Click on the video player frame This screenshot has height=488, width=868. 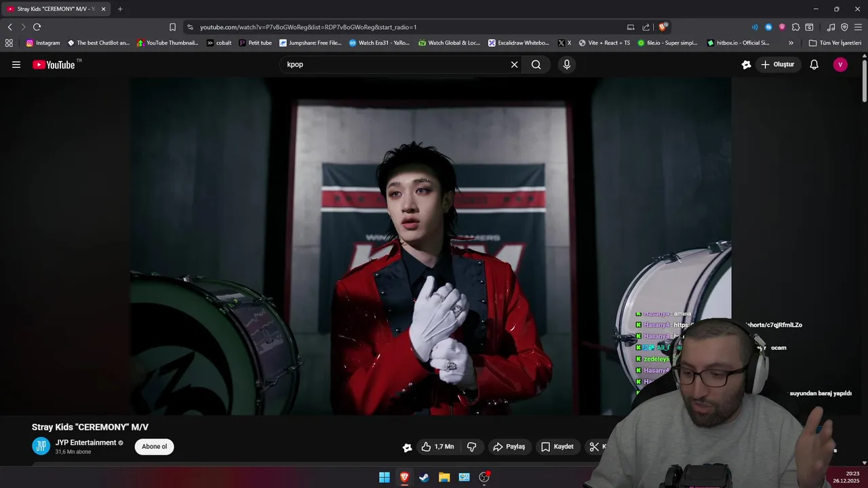[431, 246]
